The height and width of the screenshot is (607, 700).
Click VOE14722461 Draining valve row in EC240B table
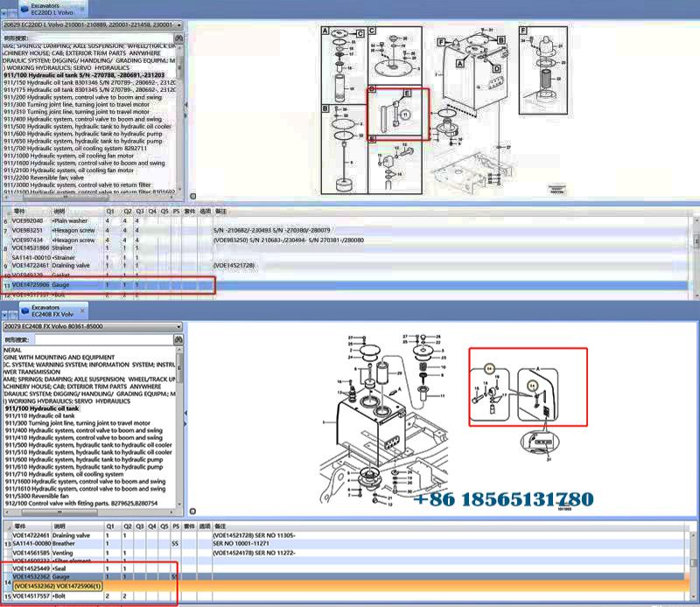tap(346, 535)
